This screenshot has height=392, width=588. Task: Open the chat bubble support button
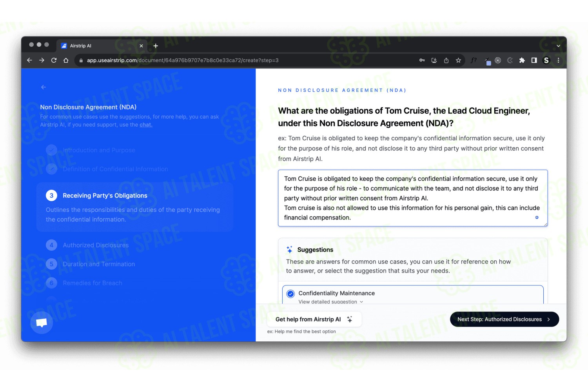click(42, 323)
